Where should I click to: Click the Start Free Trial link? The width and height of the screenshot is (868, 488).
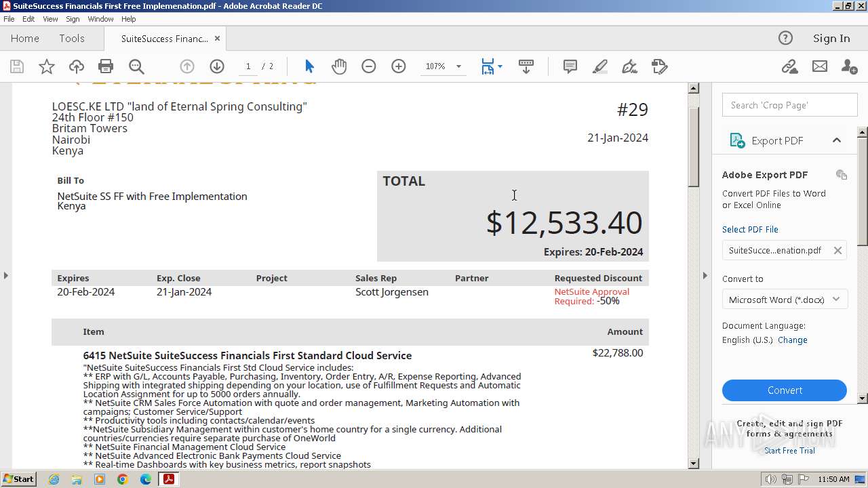pyautogui.click(x=789, y=451)
